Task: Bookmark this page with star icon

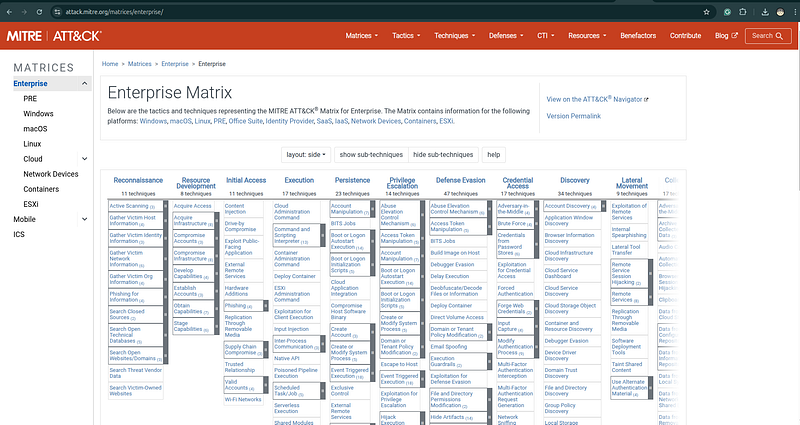Action: point(707,12)
